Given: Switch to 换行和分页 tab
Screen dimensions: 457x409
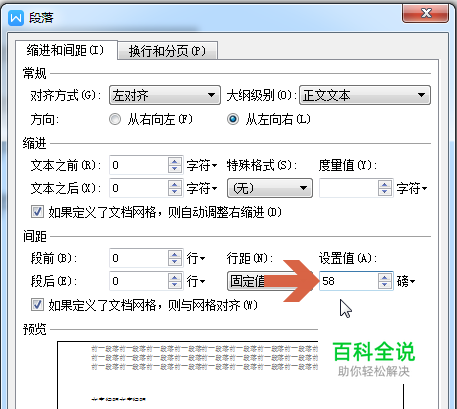Looking at the screenshot, I should [167, 51].
